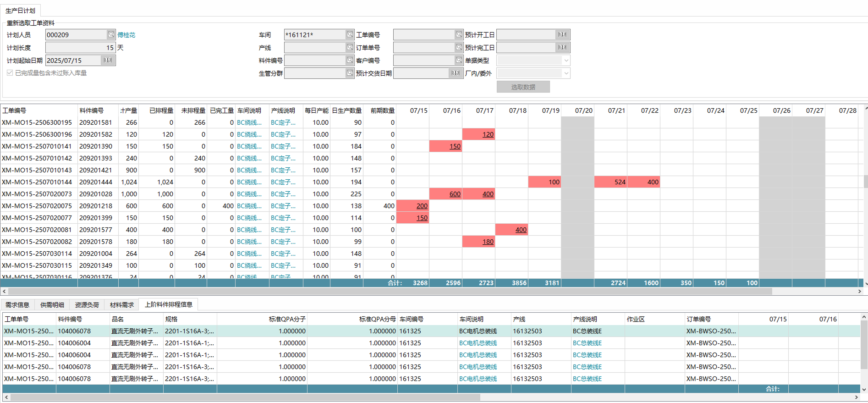868x403 pixels.
Task: Click the 客户编号 lookup icon
Action: pyautogui.click(x=459, y=60)
